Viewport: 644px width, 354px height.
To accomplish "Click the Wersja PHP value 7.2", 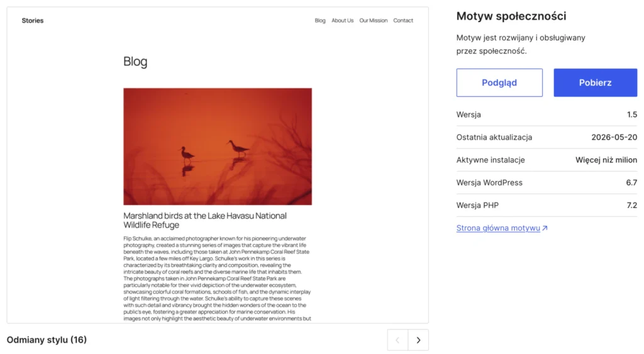I will [632, 205].
